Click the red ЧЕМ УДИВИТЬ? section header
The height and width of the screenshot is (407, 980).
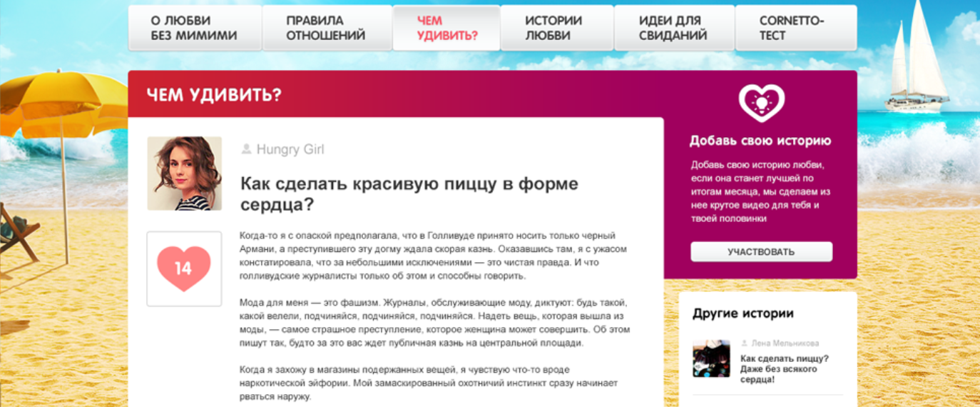214,94
